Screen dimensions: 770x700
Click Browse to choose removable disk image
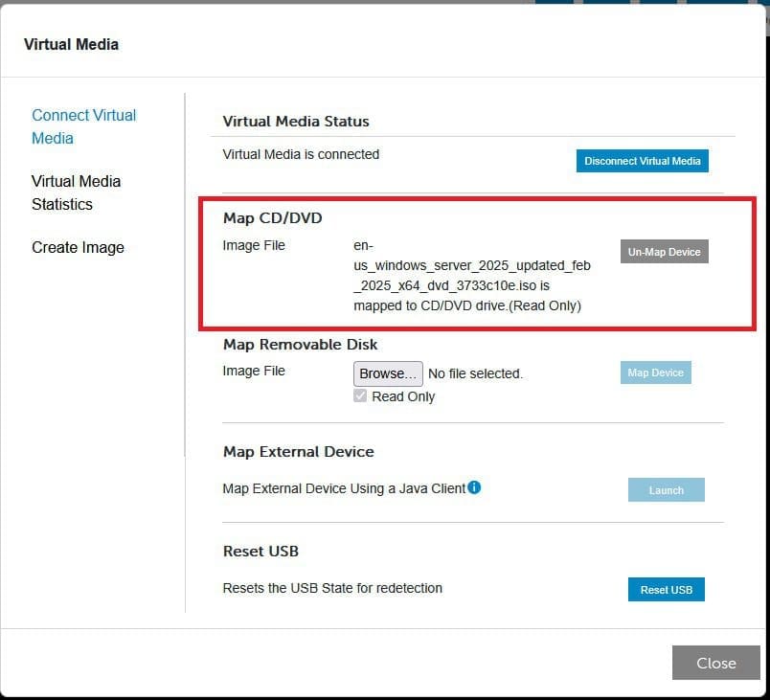pos(388,373)
